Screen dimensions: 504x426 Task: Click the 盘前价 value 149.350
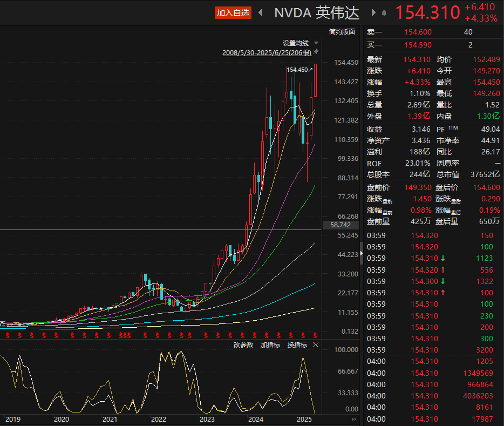(x=418, y=187)
